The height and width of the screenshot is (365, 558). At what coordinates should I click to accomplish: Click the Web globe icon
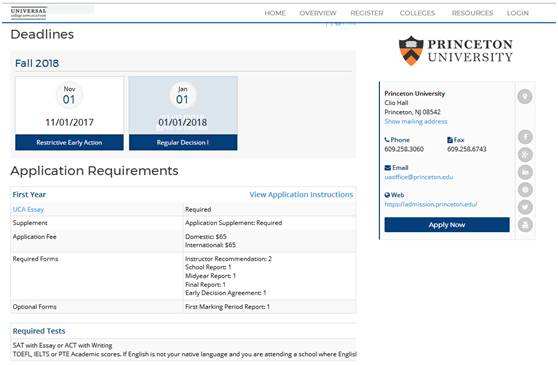pyautogui.click(x=387, y=195)
